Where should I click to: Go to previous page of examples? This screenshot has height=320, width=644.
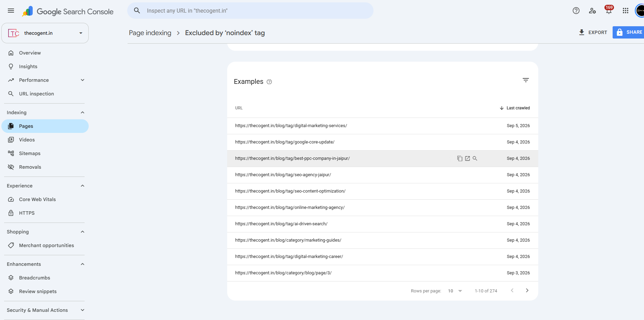(x=512, y=290)
